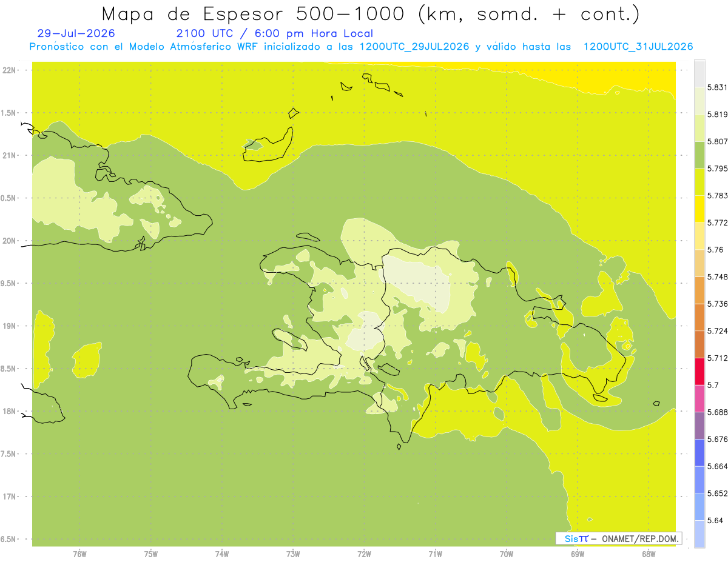Select the '75W' longitude label
The image size is (728, 562).
(150, 554)
